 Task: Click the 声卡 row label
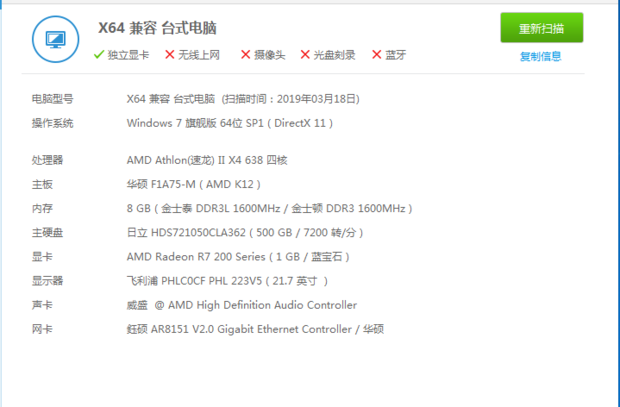(42, 305)
